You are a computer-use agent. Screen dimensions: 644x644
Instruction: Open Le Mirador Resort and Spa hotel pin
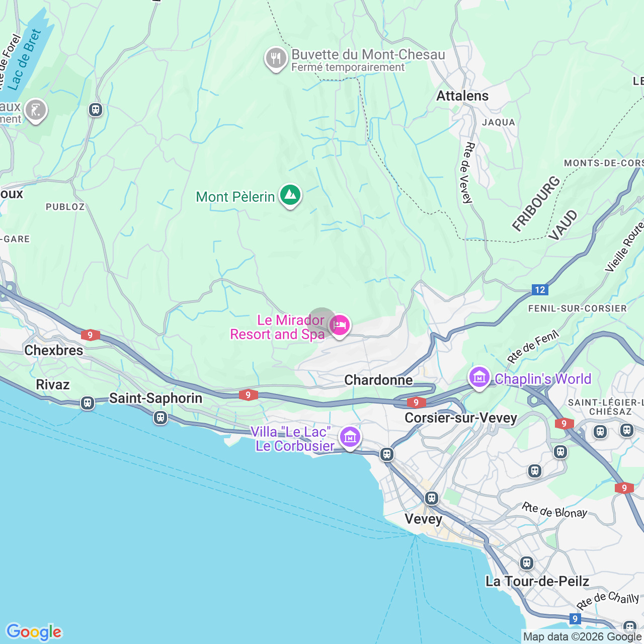(x=340, y=326)
